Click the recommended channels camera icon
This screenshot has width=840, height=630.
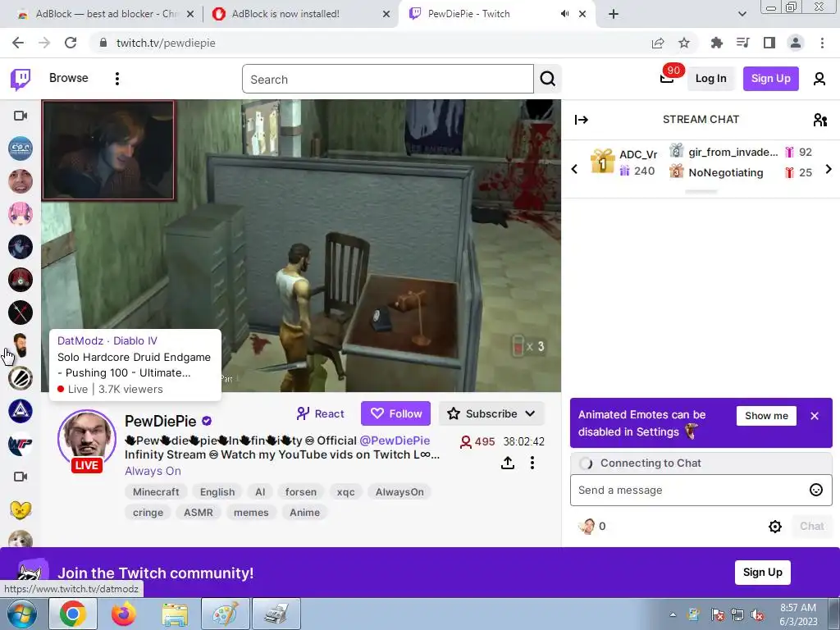pos(21,477)
